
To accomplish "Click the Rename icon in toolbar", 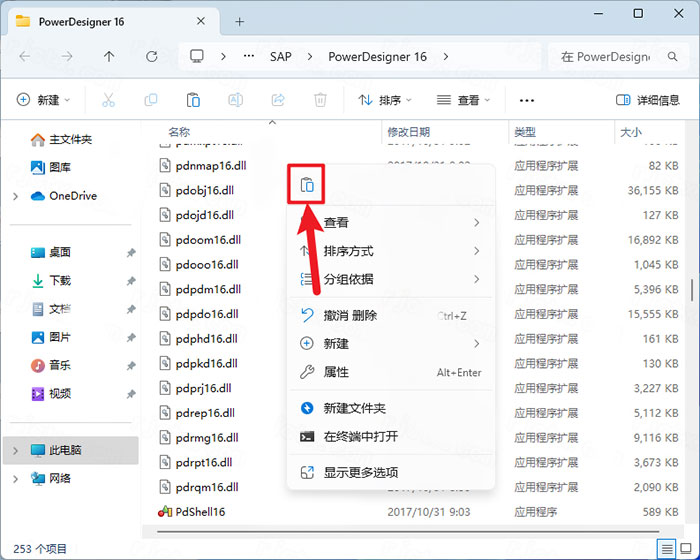I will 235,100.
